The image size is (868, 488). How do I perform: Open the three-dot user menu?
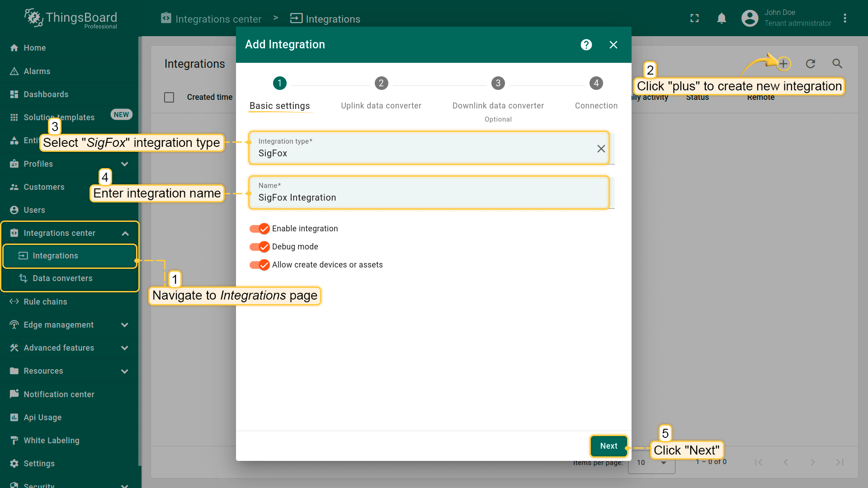[x=845, y=18]
